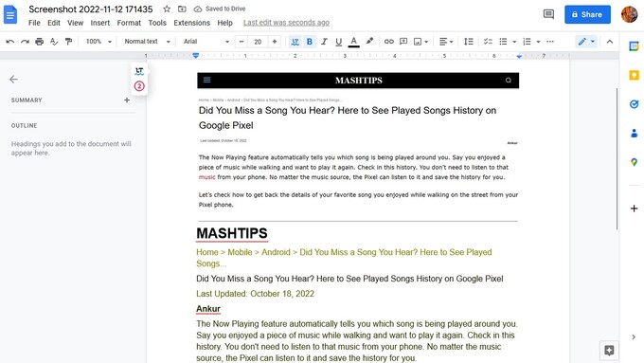The height and width of the screenshot is (363, 644).
Task: Get add-ons with the plus icon
Action: coord(634,209)
